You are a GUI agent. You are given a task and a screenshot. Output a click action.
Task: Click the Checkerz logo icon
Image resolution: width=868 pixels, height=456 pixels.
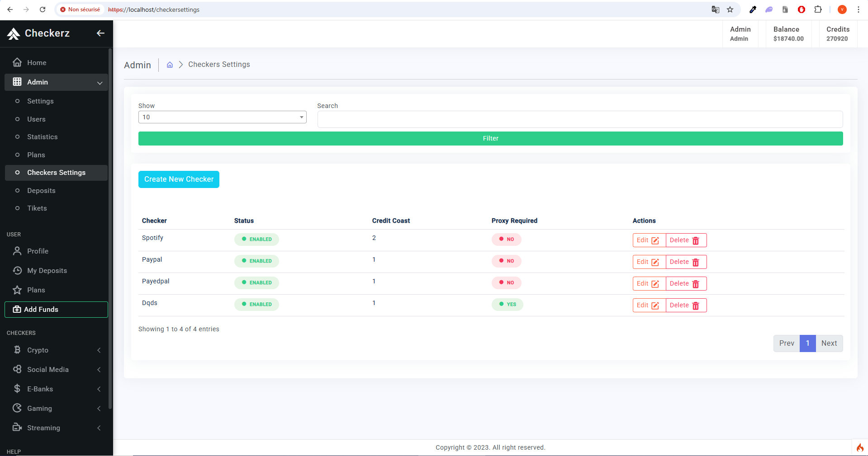click(14, 33)
